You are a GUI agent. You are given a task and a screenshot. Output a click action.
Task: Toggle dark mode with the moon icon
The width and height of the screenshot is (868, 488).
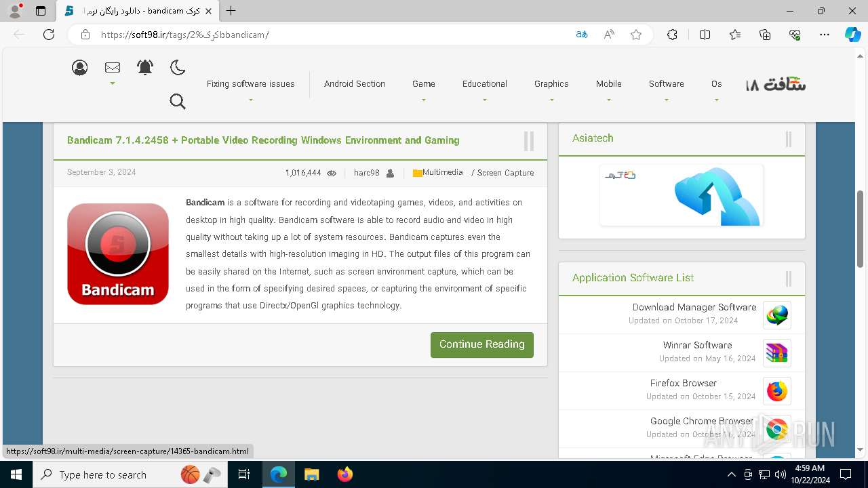pos(178,67)
